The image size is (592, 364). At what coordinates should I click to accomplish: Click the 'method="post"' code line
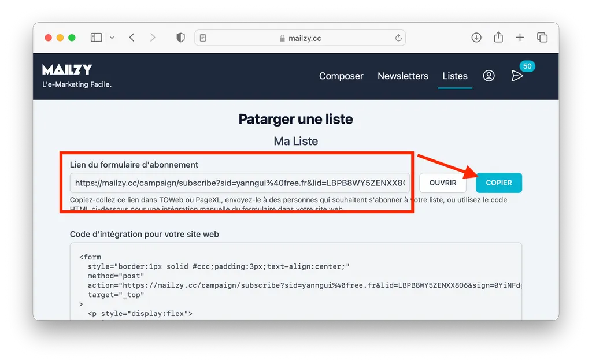point(116,276)
